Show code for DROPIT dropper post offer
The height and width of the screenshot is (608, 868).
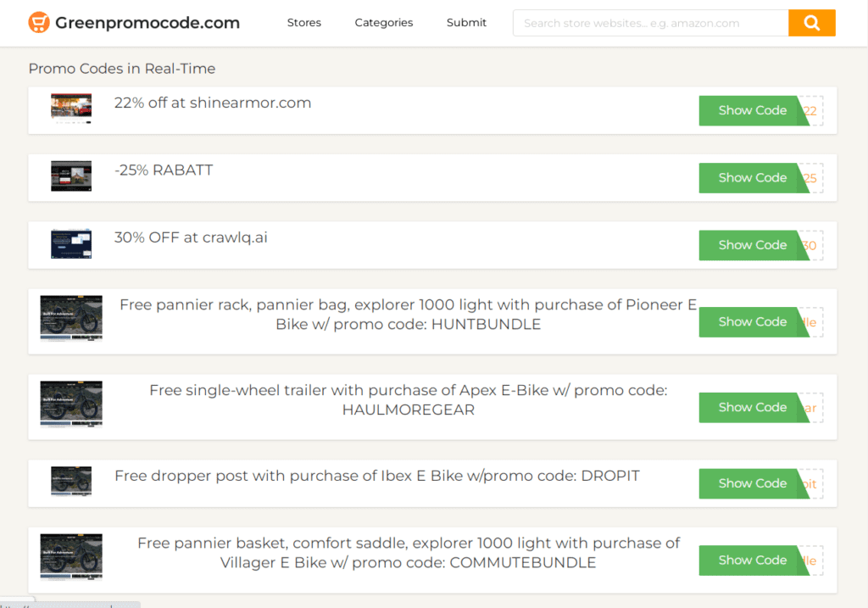(752, 483)
